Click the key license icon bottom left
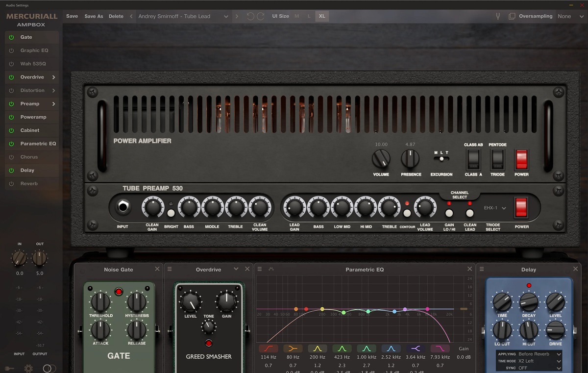Screen dimensions: 588x373 pyautogui.click(x=9, y=368)
